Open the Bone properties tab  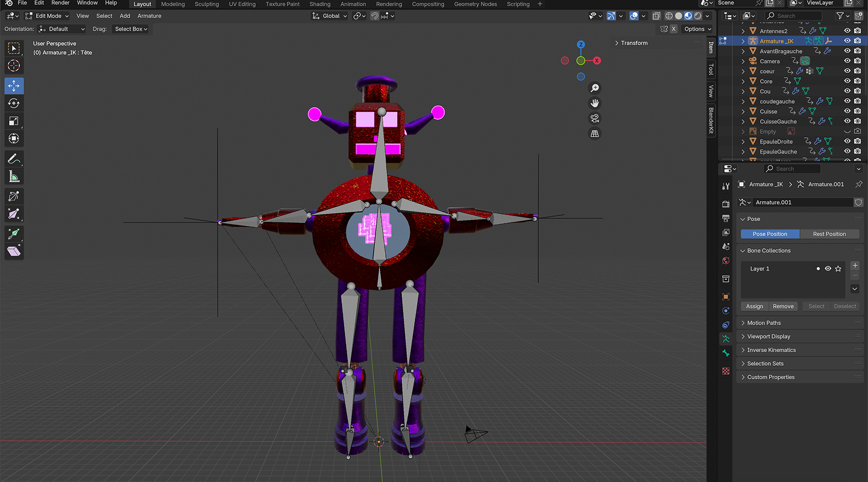click(x=726, y=354)
